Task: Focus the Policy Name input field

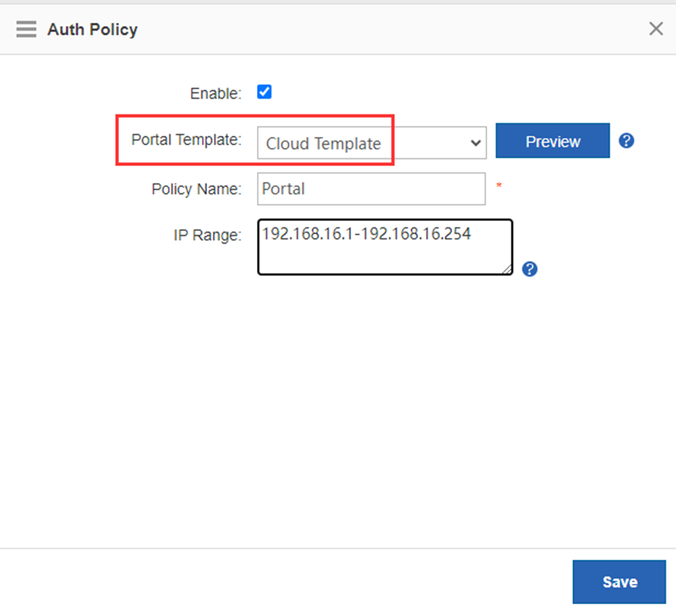Action: 371,189
